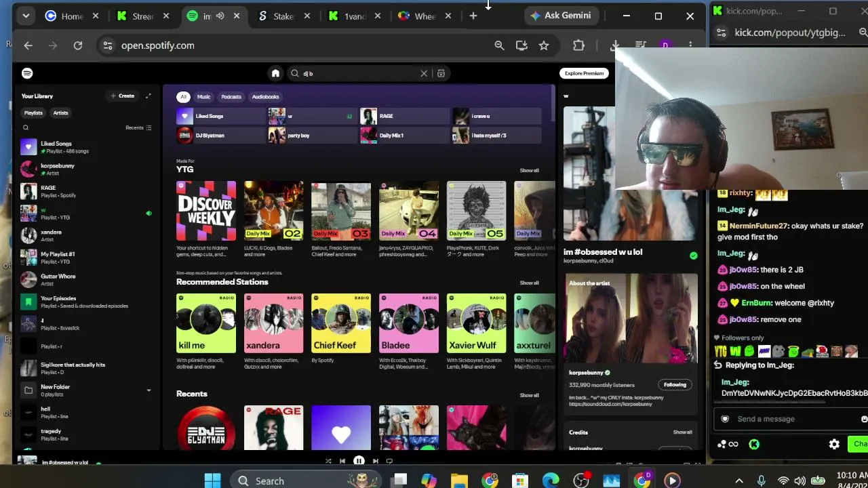Open the Recents sort dropdown
Image resolution: width=868 pixels, height=488 pixels.
click(138, 127)
